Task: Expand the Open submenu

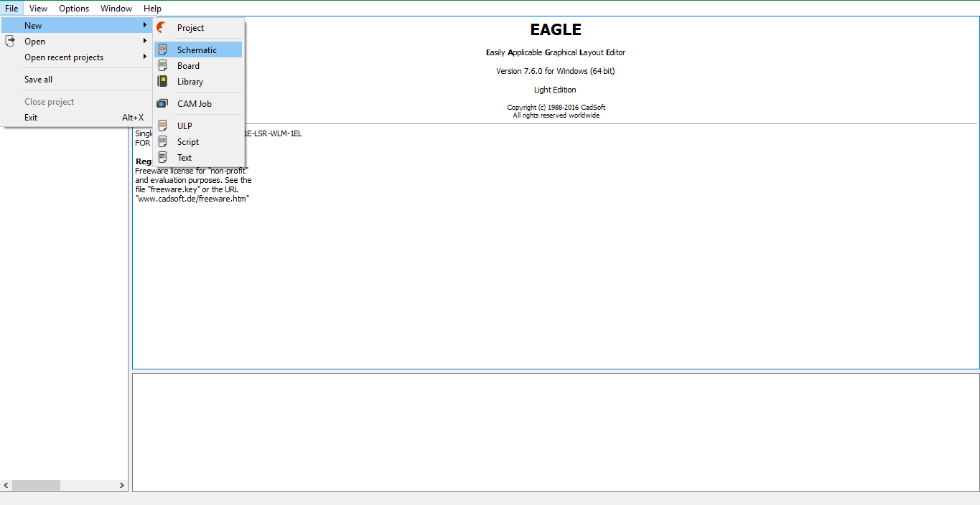Action: click(76, 42)
